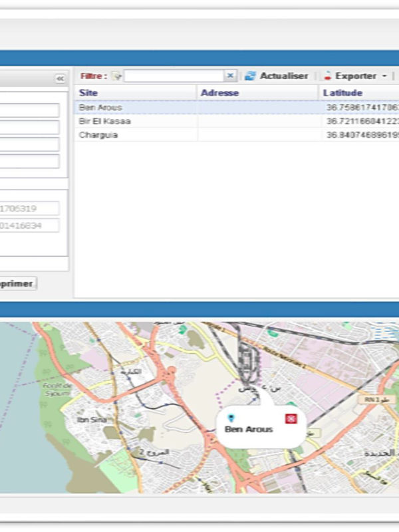
Task: Clear the filter text box
Action: click(x=230, y=76)
